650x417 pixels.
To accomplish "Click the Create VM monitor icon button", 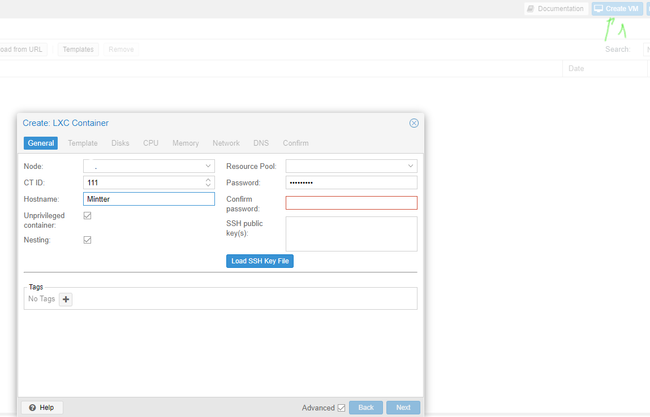I will [616, 8].
